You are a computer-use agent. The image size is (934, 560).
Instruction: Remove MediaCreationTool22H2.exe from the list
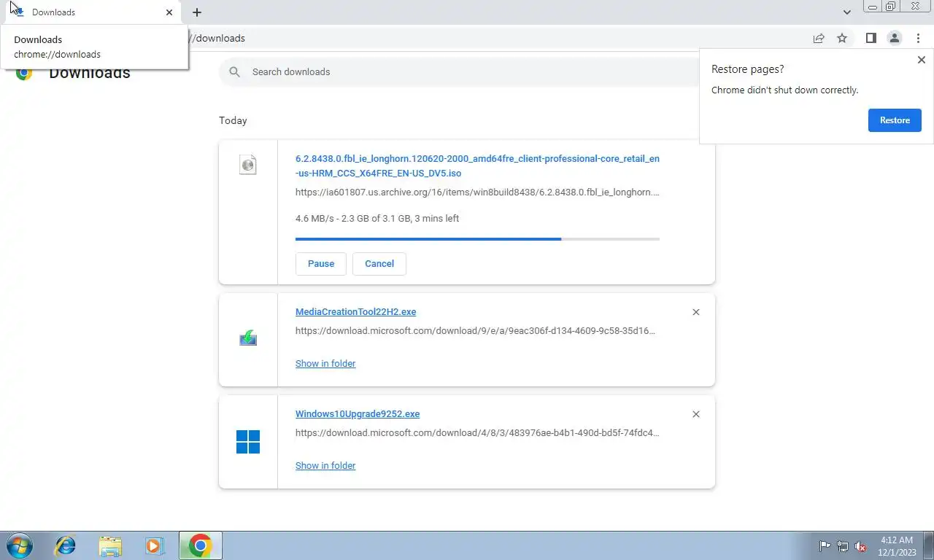tap(696, 312)
